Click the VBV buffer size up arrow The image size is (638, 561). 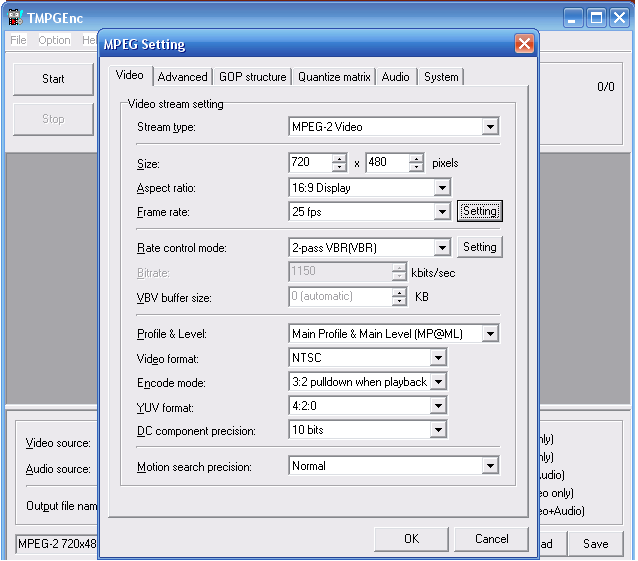click(x=399, y=292)
